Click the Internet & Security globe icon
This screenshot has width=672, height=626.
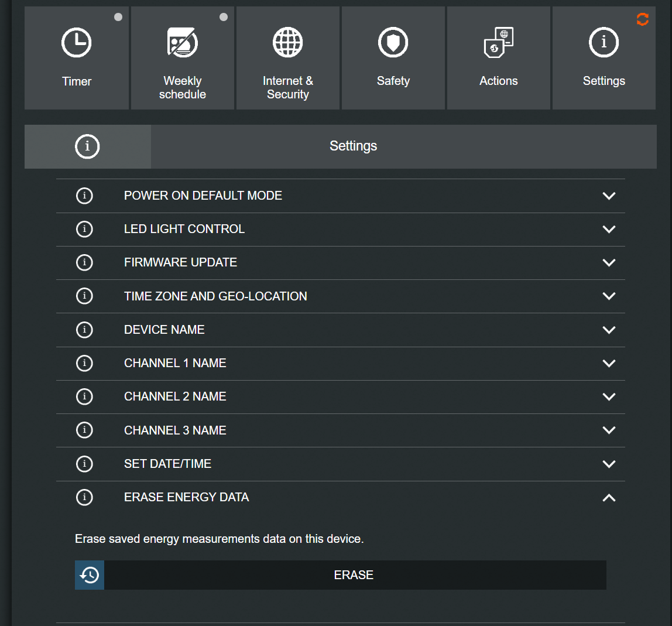tap(287, 43)
